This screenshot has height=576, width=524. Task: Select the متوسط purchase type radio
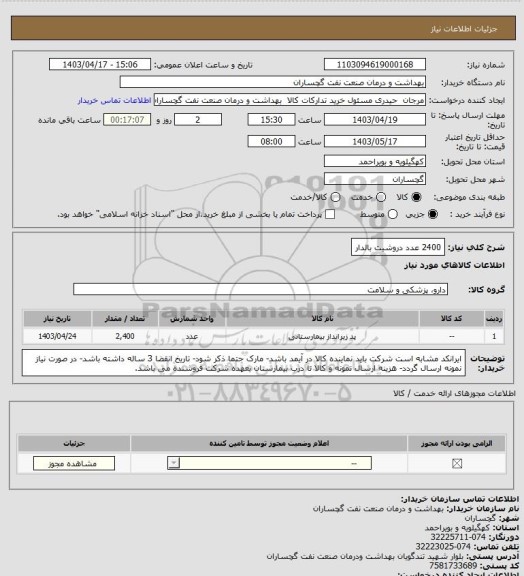click(x=393, y=214)
